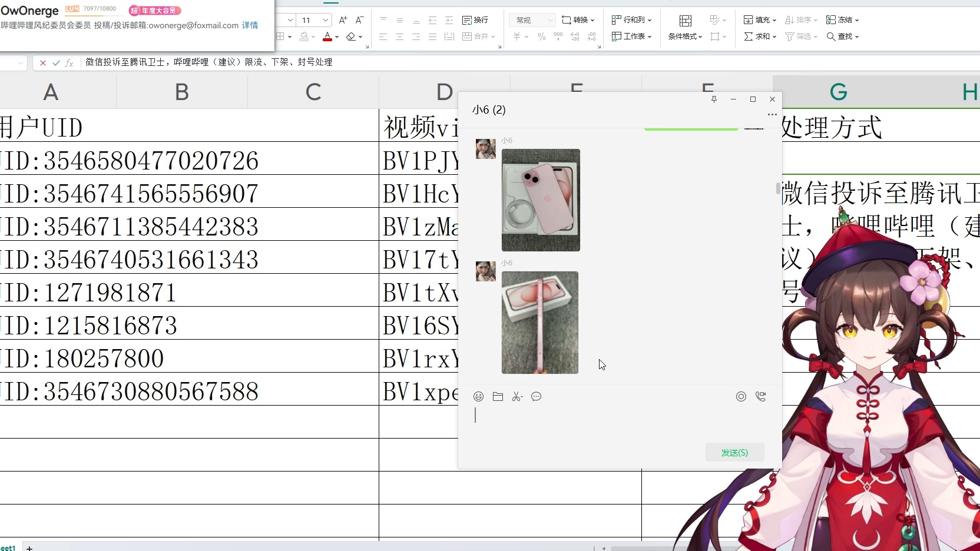Open 合并 merge cells menu
This screenshot has width=980, height=551.
478,36
